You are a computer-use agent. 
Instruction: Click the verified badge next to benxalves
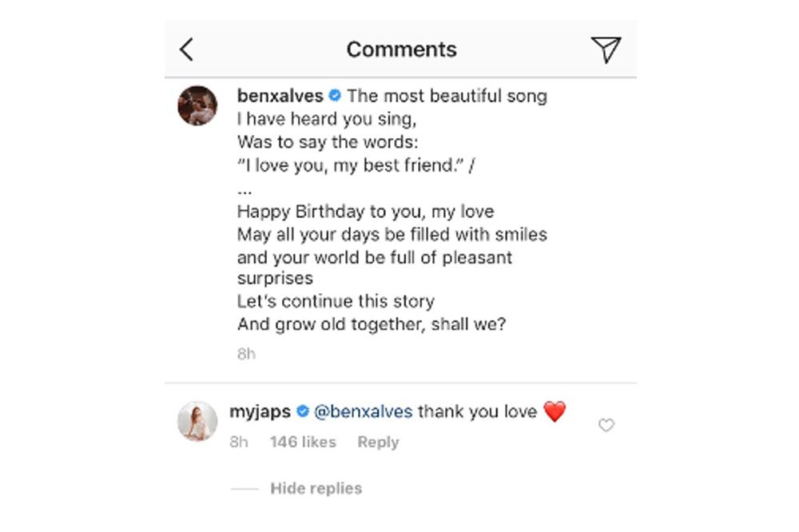[x=335, y=97]
